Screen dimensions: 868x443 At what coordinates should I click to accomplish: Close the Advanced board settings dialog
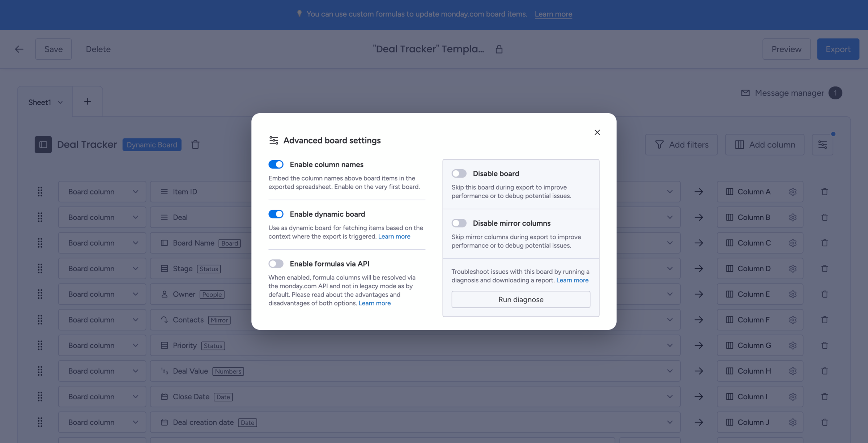[x=597, y=132]
